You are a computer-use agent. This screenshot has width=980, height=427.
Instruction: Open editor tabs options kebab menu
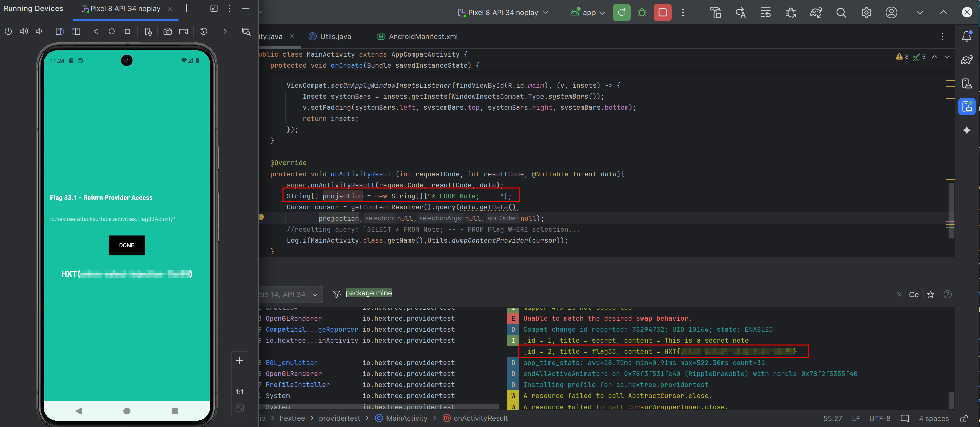942,36
